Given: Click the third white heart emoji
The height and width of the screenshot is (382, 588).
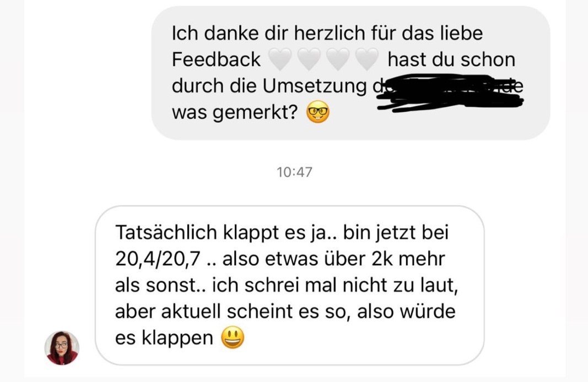Looking at the screenshot, I should (x=338, y=59).
